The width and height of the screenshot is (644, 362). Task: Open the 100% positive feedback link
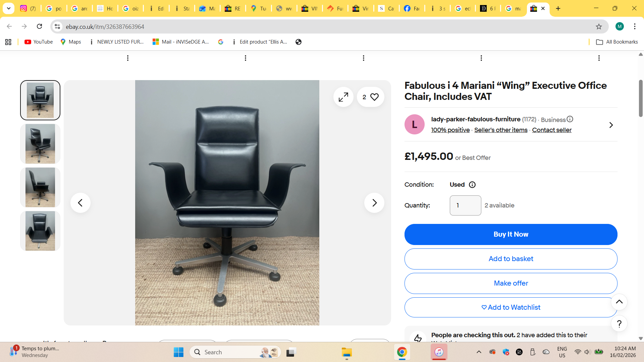click(x=450, y=130)
